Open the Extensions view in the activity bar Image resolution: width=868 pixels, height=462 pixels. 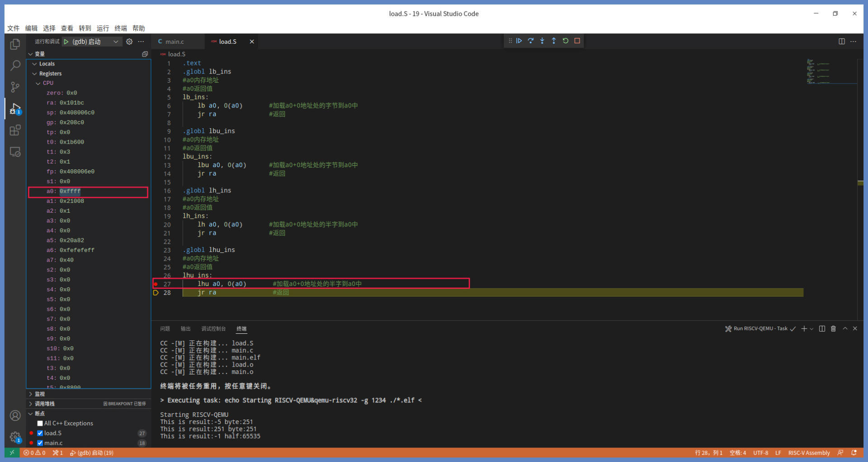click(15, 131)
